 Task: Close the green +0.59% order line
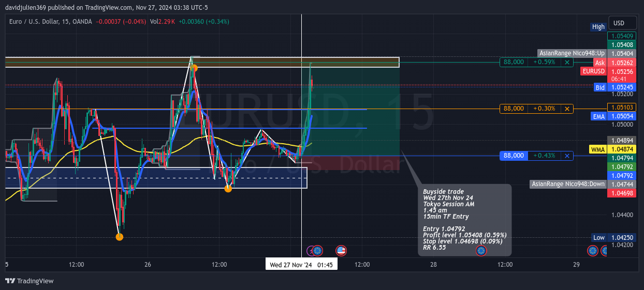(x=567, y=62)
